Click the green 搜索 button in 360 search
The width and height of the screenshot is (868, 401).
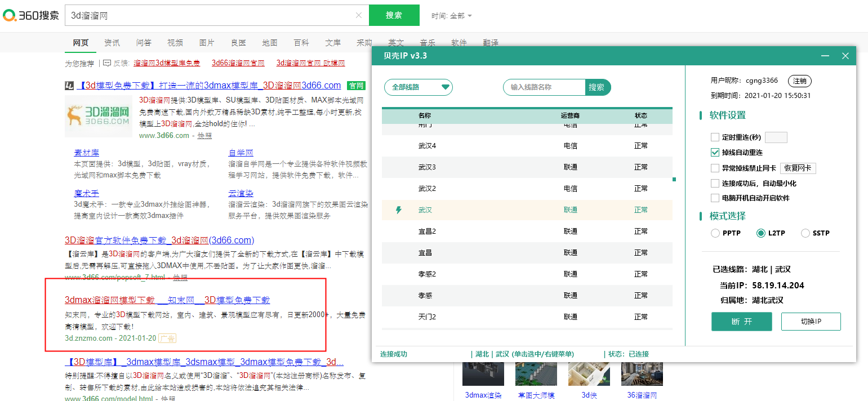click(394, 15)
